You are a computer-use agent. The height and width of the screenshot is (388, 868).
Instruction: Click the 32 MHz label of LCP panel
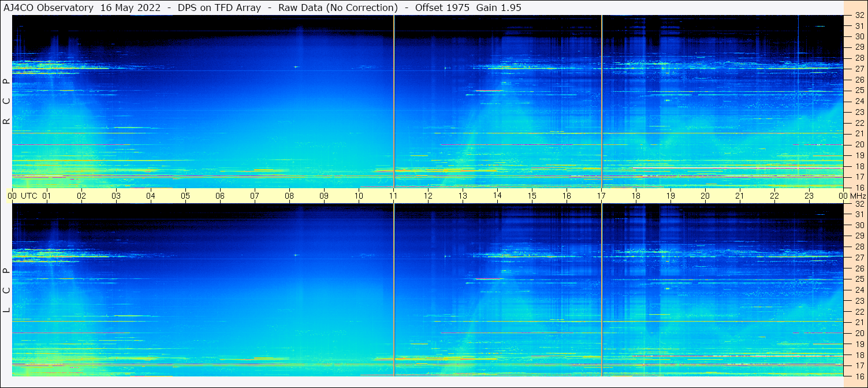point(859,204)
